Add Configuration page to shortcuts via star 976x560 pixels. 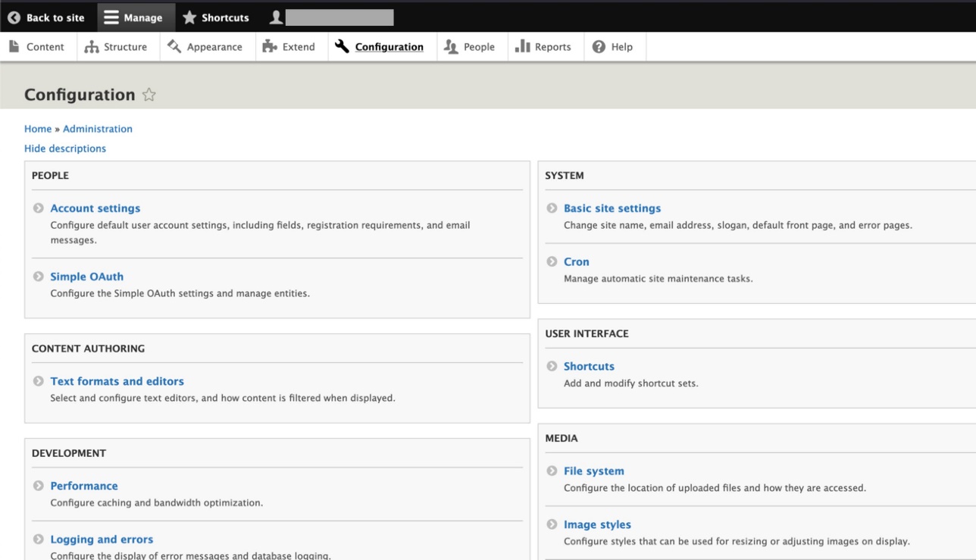[149, 95]
